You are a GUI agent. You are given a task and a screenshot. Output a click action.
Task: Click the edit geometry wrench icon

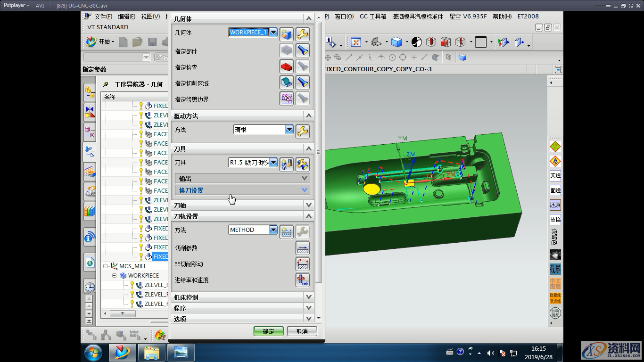(x=302, y=33)
